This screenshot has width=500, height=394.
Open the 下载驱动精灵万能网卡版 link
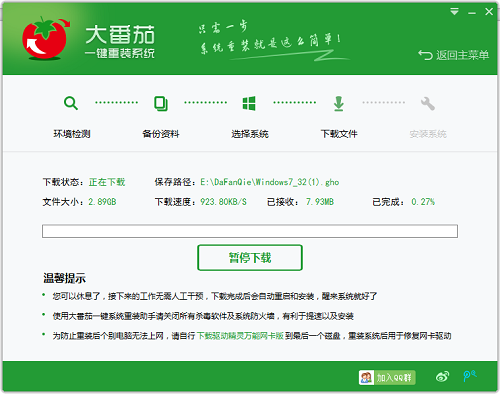click(240, 336)
